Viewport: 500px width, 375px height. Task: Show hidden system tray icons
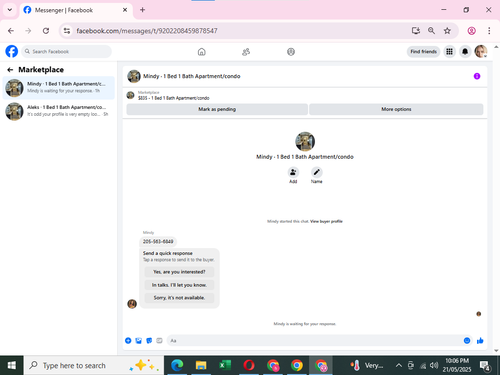click(399, 365)
